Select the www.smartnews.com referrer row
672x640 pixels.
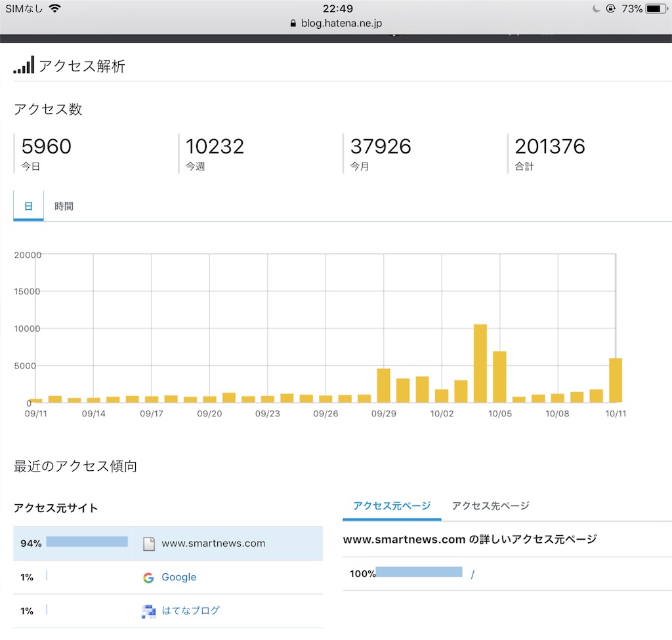pos(168,543)
